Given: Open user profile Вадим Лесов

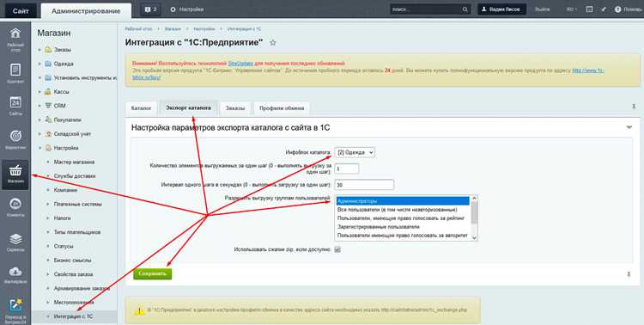Looking at the screenshot, I should pyautogui.click(x=502, y=9).
